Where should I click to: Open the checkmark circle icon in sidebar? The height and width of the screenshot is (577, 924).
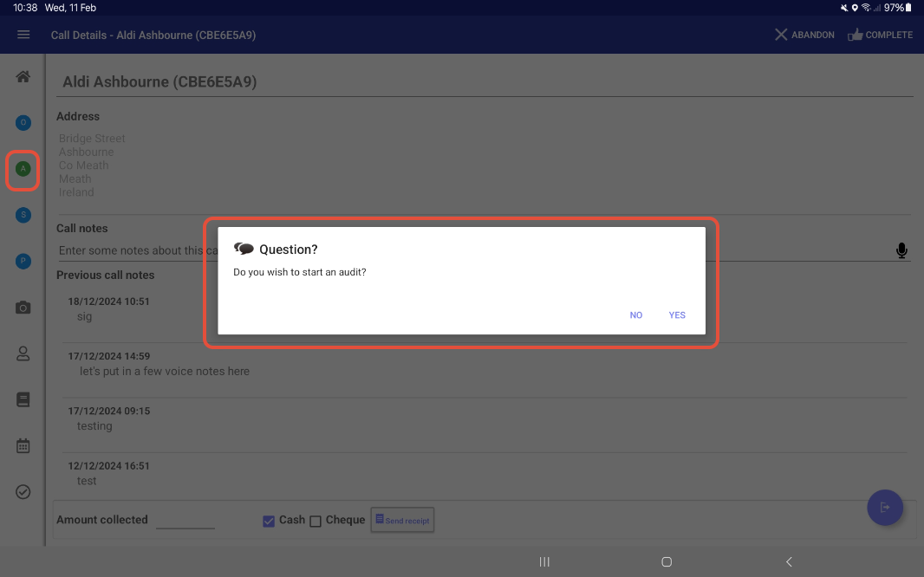coord(23,491)
